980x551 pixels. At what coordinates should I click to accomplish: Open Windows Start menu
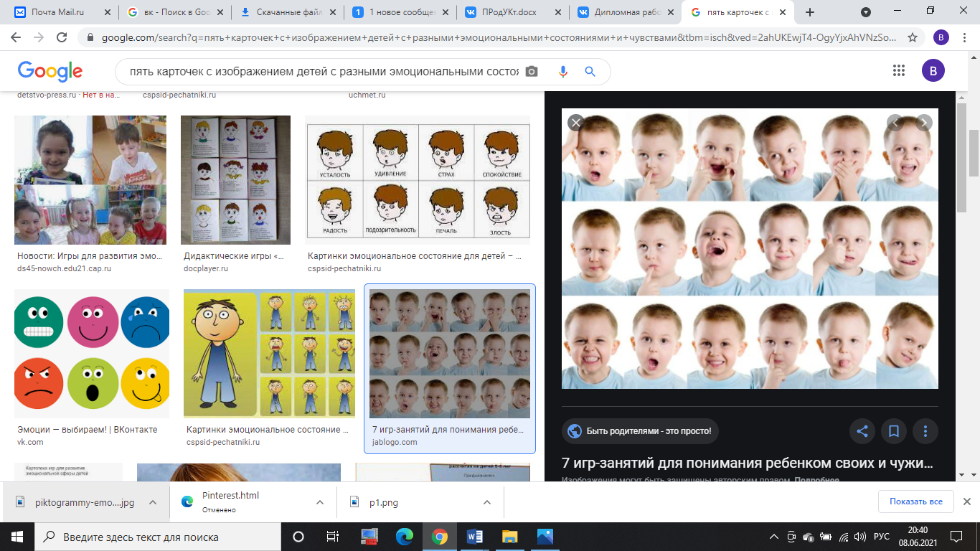17,537
